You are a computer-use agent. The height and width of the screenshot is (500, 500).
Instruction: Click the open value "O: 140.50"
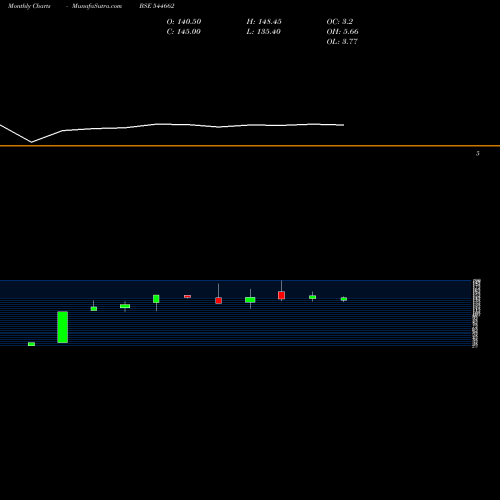(184, 22)
